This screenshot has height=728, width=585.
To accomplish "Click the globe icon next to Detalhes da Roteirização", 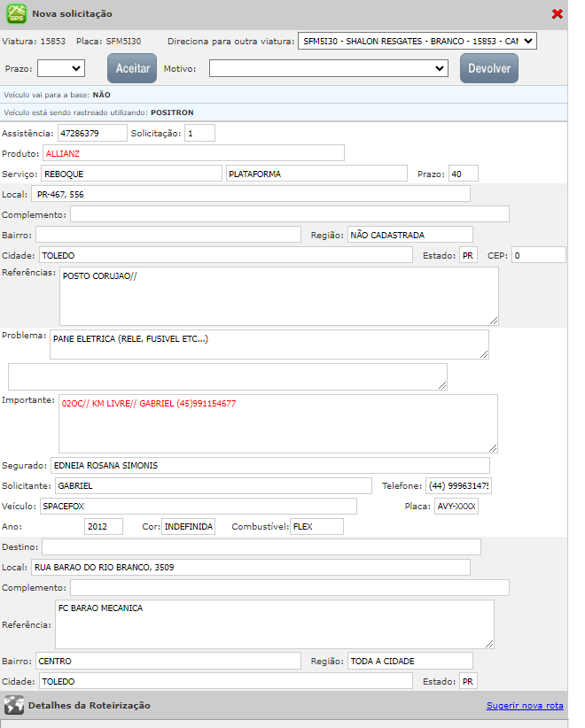I will click(x=13, y=705).
